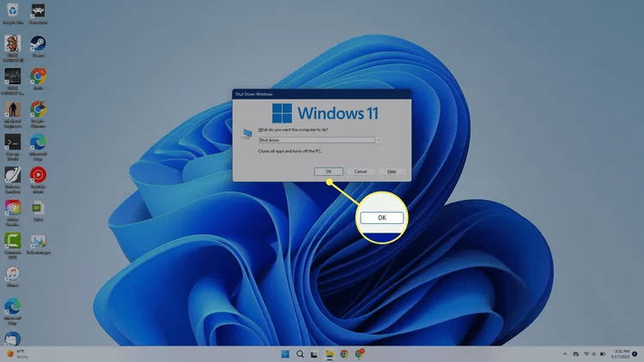Select the RetroArch invader desktop icon
Image resolution: width=644 pixels, height=362 pixels.
click(x=38, y=14)
